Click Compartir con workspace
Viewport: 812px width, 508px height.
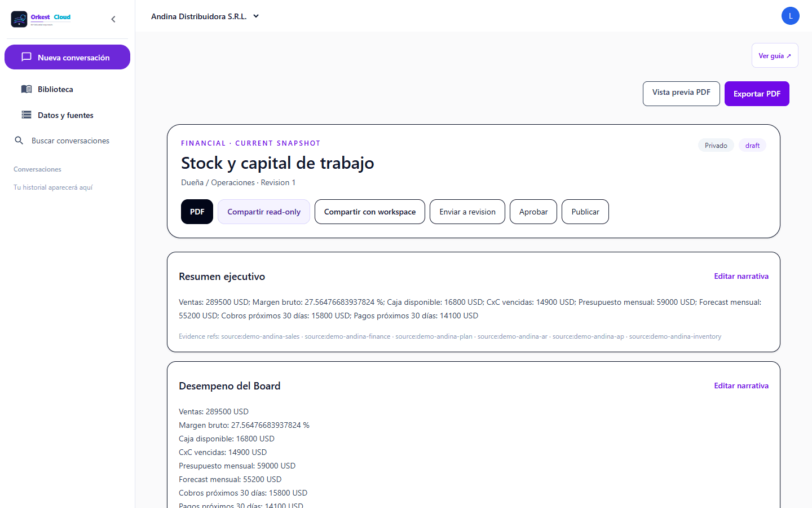pos(370,212)
